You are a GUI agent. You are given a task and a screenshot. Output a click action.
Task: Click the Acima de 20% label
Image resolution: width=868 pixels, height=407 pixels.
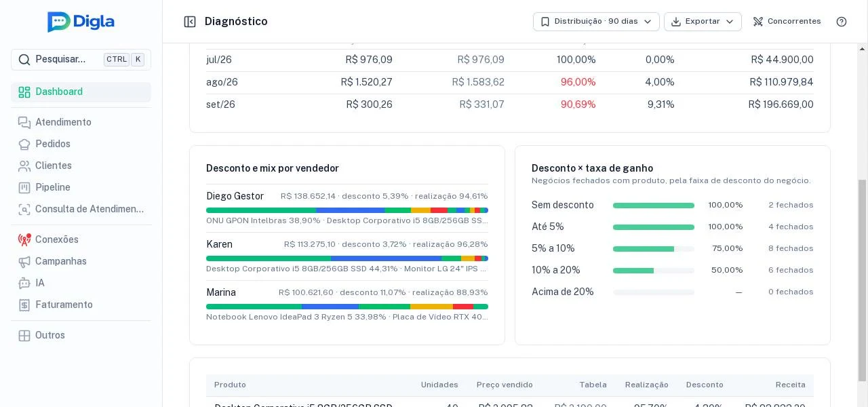click(563, 292)
